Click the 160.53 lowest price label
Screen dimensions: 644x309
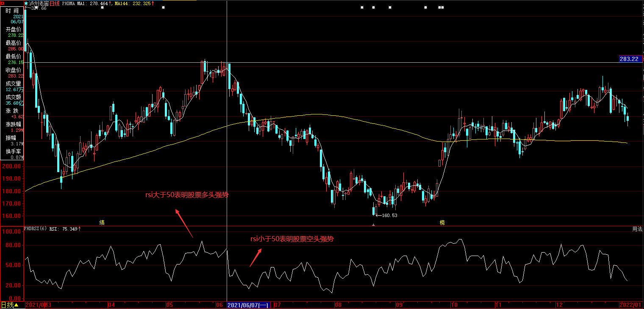click(x=389, y=215)
